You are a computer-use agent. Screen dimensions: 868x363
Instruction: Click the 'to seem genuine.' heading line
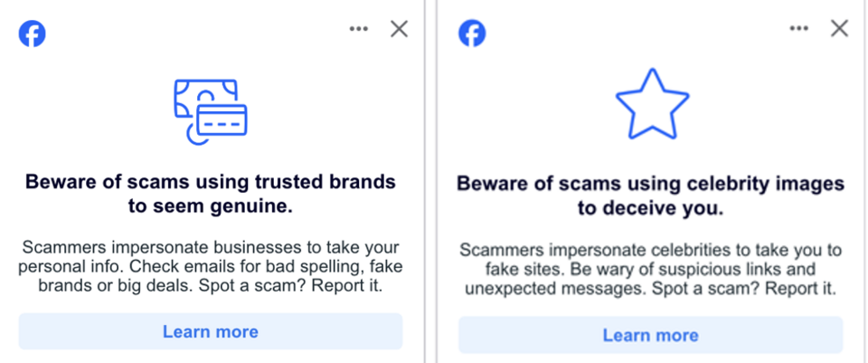[x=211, y=206]
